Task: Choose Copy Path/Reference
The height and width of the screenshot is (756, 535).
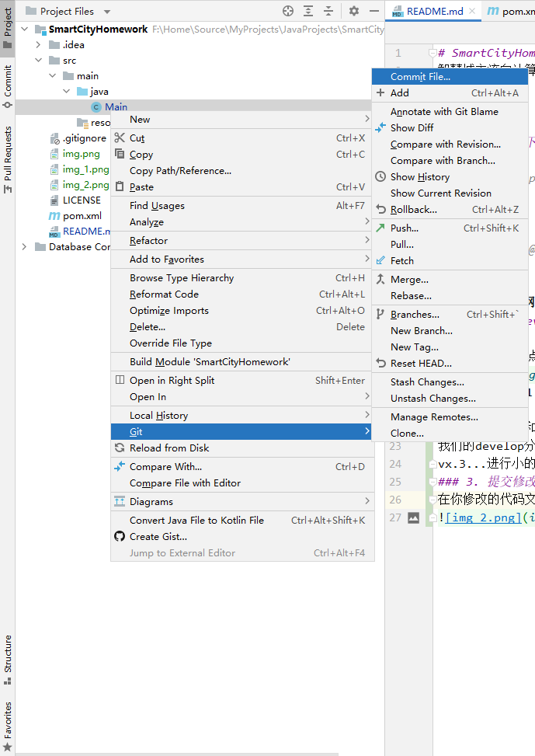Action: point(242,171)
